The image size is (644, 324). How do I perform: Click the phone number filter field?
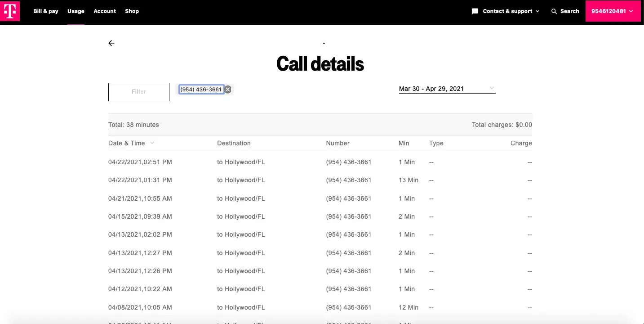tap(201, 90)
